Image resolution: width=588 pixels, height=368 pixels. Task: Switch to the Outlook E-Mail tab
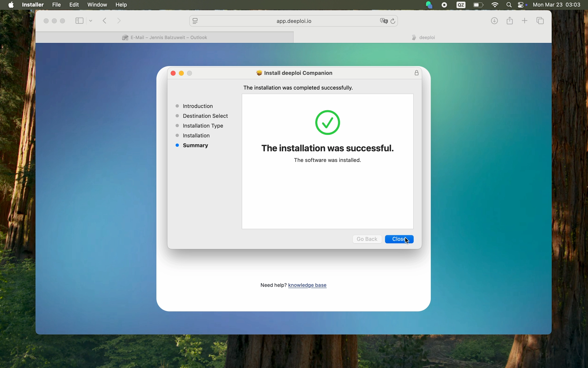[165, 37]
